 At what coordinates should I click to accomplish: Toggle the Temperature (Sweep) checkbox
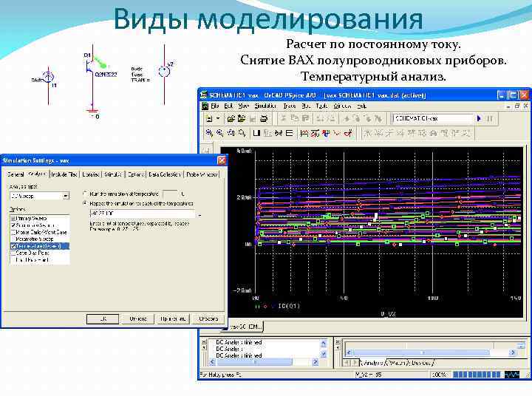pos(13,246)
